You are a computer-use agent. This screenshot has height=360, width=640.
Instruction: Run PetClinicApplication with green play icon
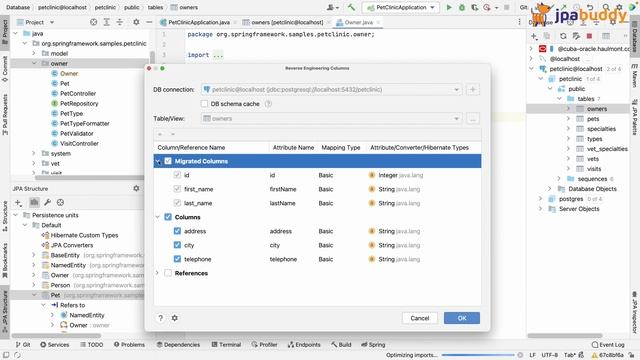pos(449,7)
